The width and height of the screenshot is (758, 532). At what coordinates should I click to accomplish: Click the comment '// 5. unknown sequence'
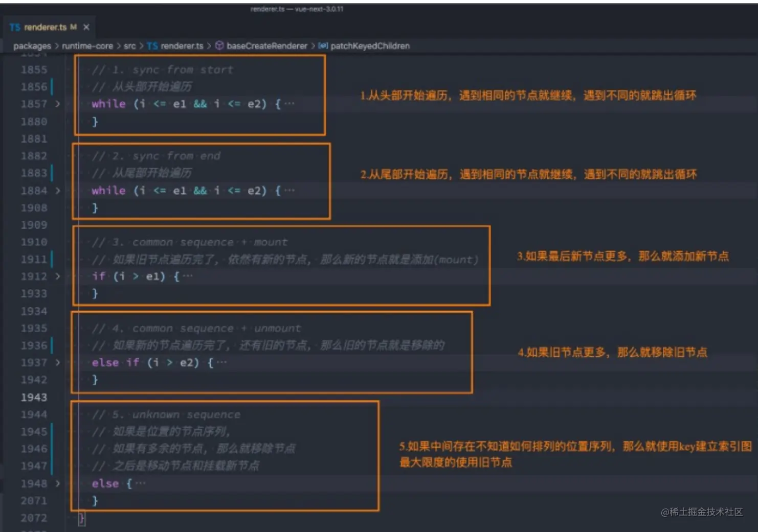click(166, 414)
